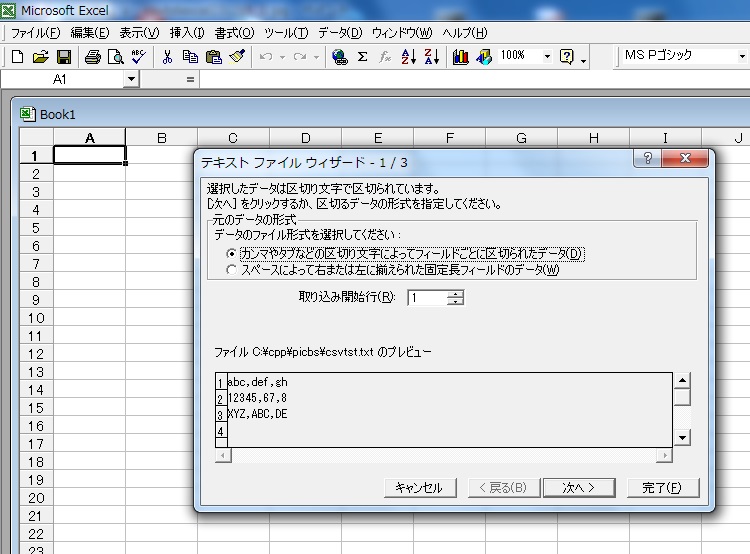Expand the Redo history dropdown arrow

tap(316, 57)
